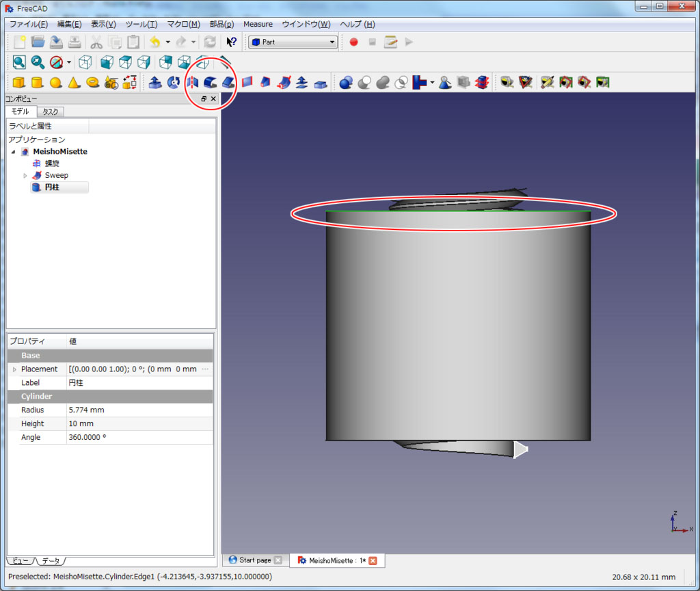Cut two shapes

point(365,82)
